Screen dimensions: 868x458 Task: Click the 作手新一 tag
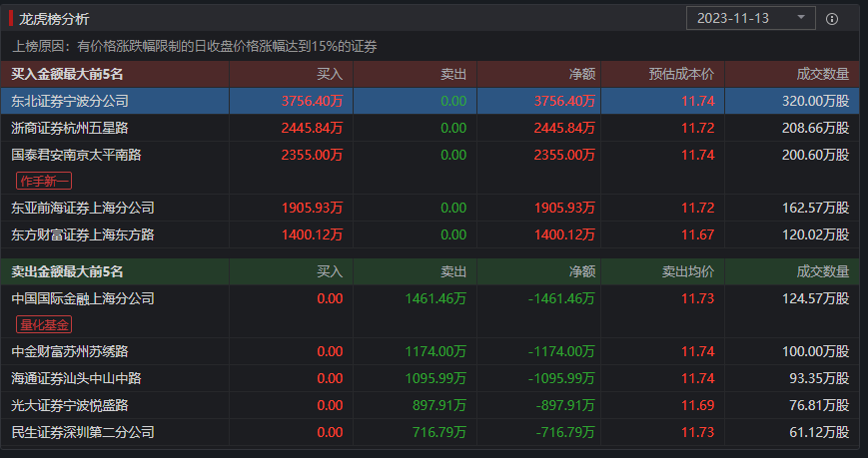43,181
